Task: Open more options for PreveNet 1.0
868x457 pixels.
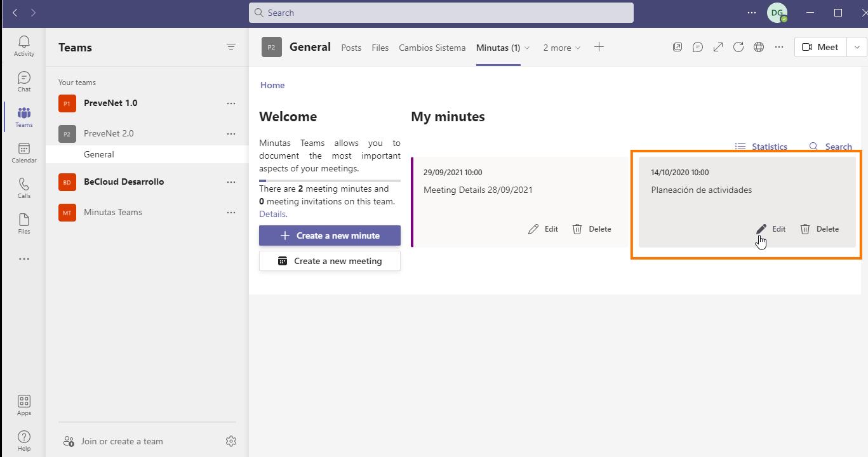Action: pos(231,103)
